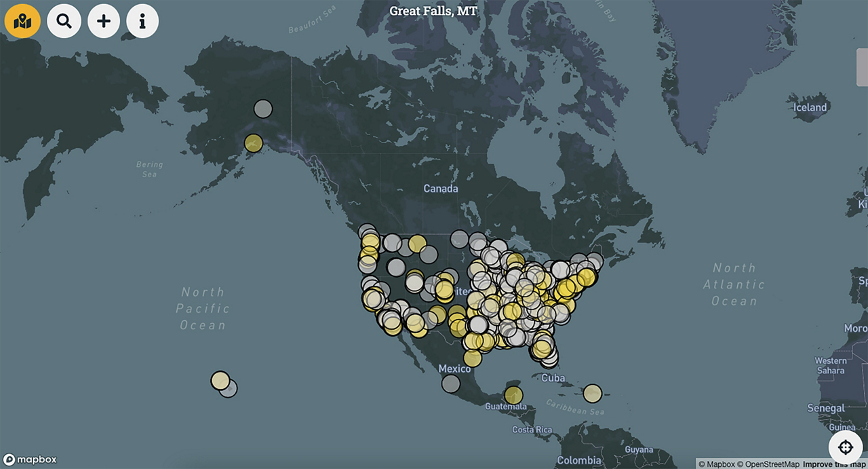Click the Great Falls, MT title

pyautogui.click(x=433, y=11)
